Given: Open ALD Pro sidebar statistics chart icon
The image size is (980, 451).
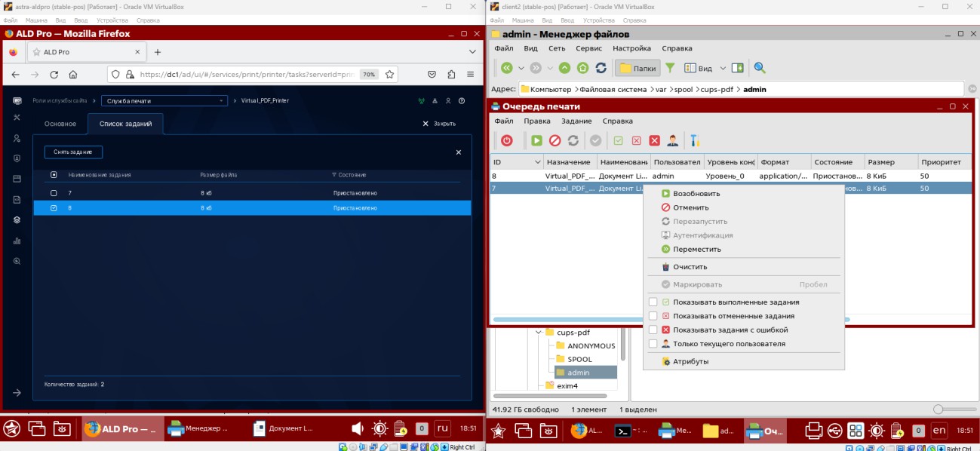Looking at the screenshot, I should (17, 241).
